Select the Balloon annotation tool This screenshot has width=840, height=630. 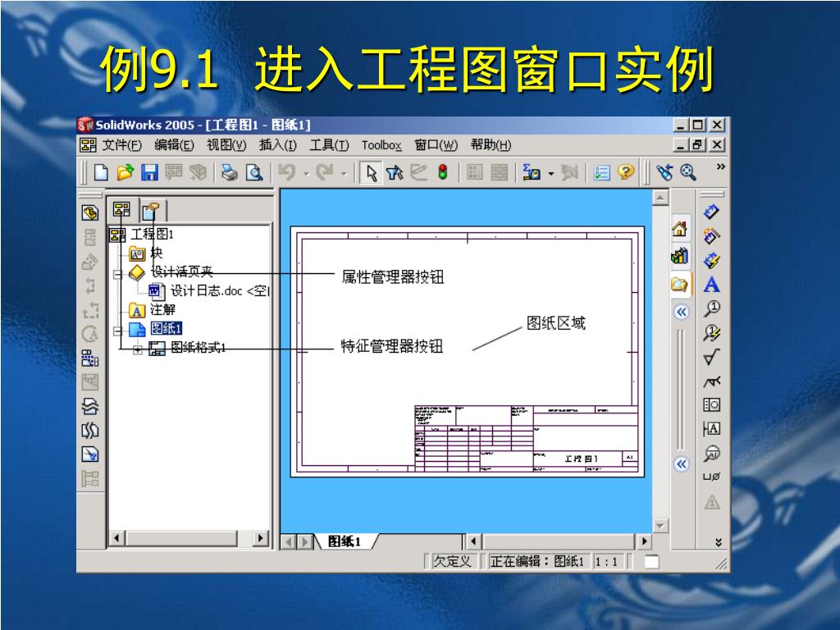click(x=711, y=308)
